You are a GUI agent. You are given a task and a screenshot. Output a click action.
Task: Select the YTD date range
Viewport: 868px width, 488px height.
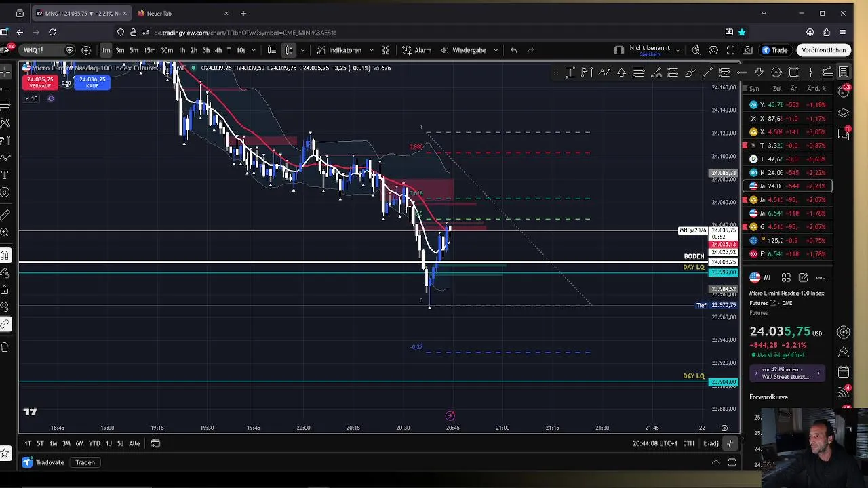coord(94,443)
